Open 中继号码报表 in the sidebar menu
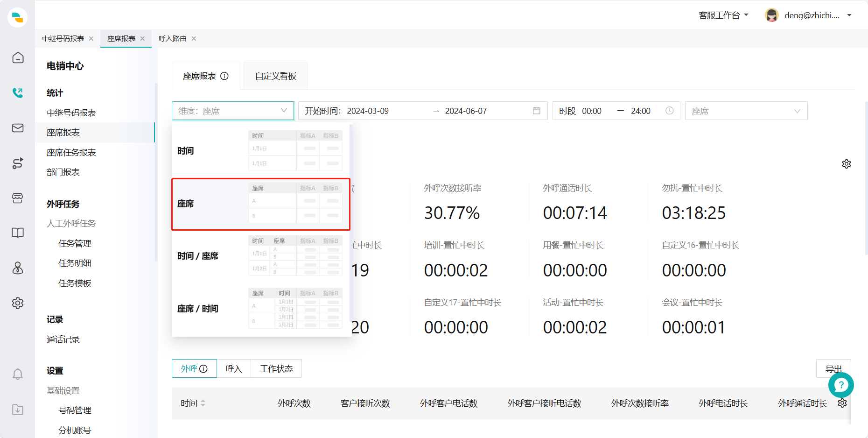 click(x=71, y=113)
